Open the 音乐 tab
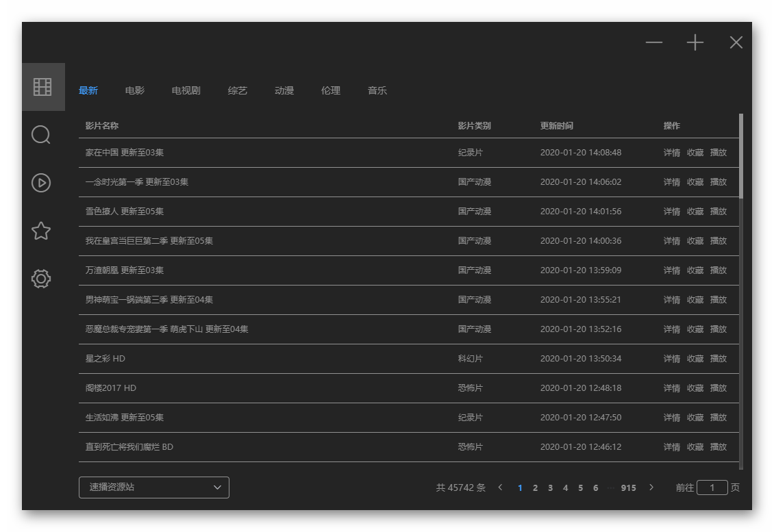Image resolution: width=774 pixels, height=532 pixels. point(377,90)
